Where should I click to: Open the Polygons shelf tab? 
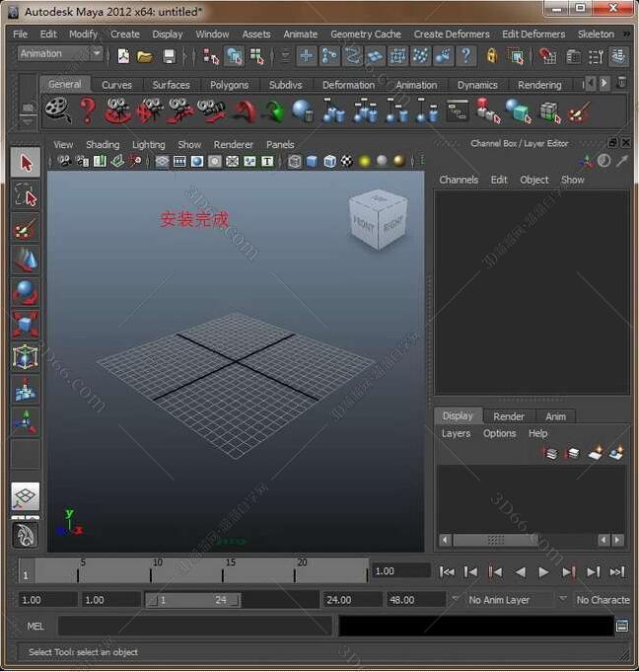(229, 85)
